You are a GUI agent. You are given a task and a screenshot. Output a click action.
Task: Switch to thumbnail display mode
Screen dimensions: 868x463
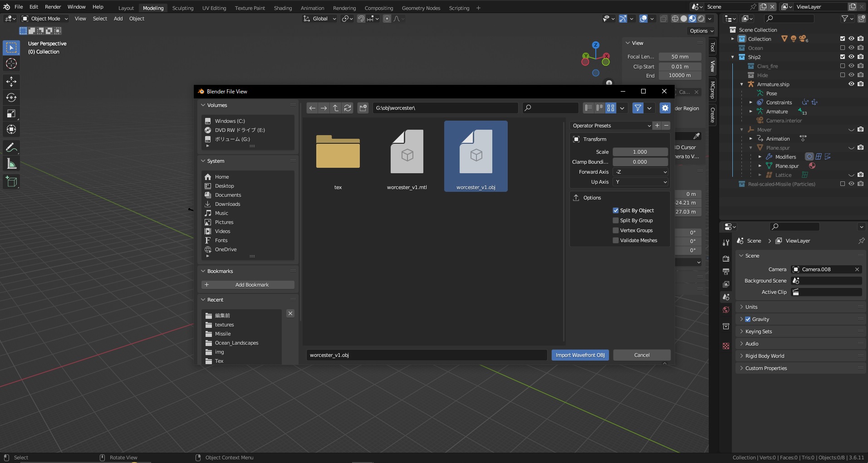coord(611,108)
